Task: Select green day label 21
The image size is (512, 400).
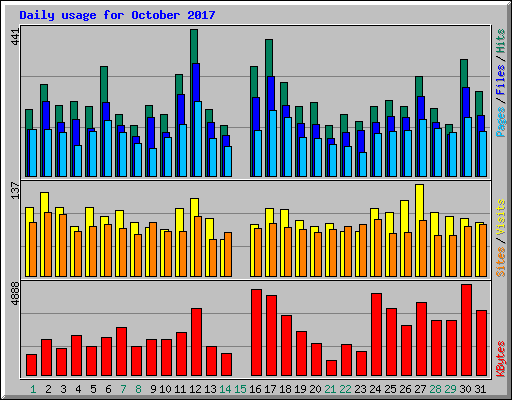Action: (x=330, y=389)
